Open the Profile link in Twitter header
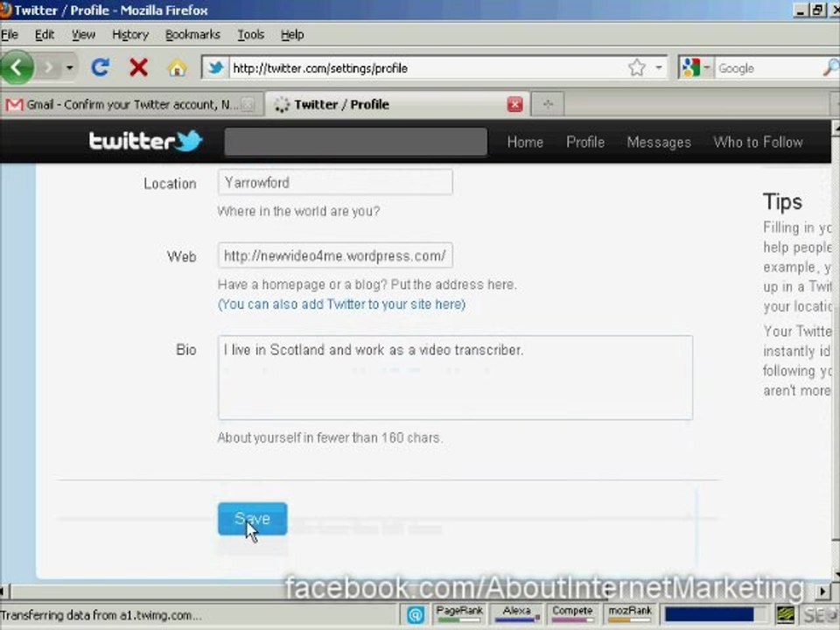 click(585, 142)
